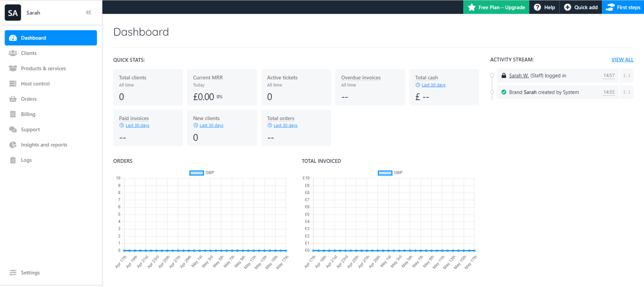The image size is (644, 287).
Task: Click the Orders basket icon
Action: tap(13, 99)
